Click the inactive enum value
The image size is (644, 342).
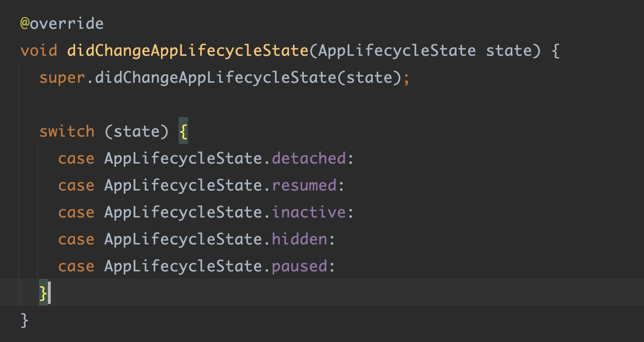pos(309,212)
